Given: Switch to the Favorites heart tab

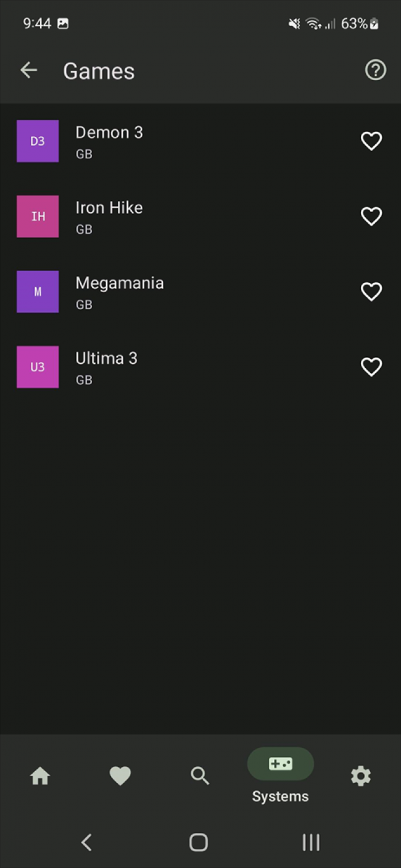Looking at the screenshot, I should (x=120, y=776).
